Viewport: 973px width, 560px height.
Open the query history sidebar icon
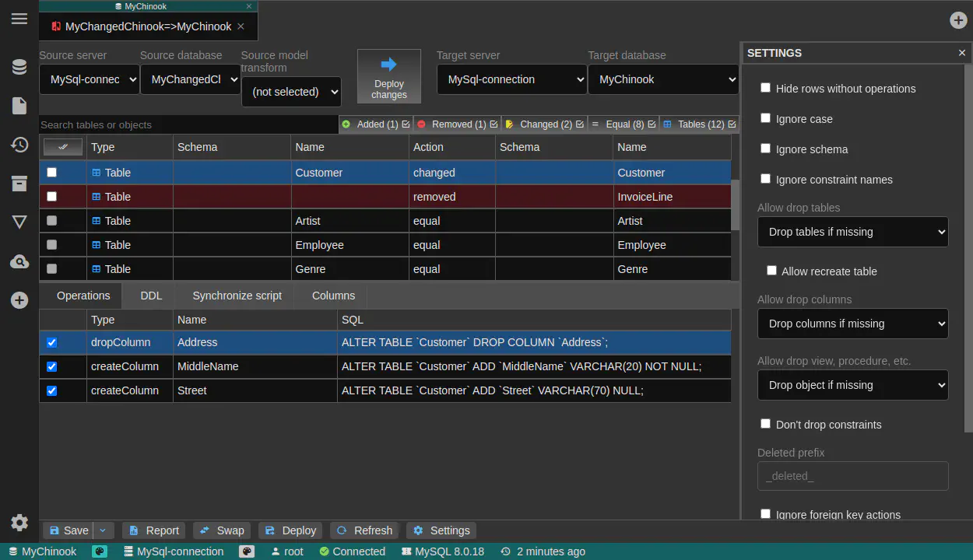point(19,145)
